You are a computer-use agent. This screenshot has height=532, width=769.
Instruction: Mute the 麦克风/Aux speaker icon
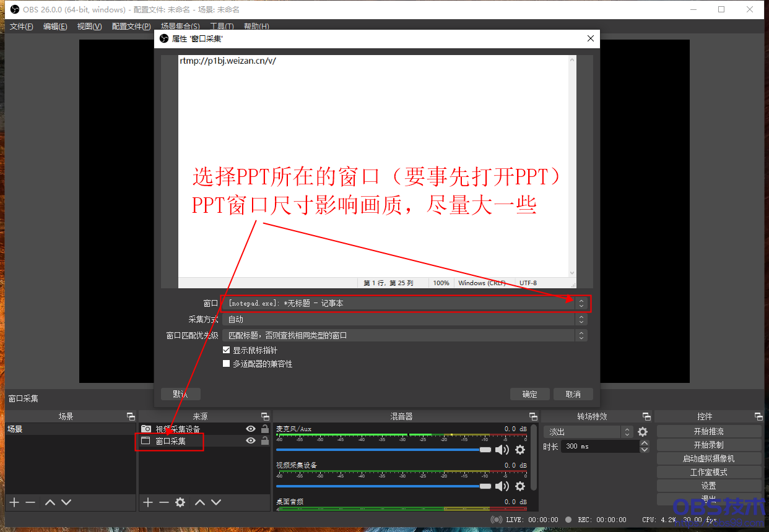(502, 450)
